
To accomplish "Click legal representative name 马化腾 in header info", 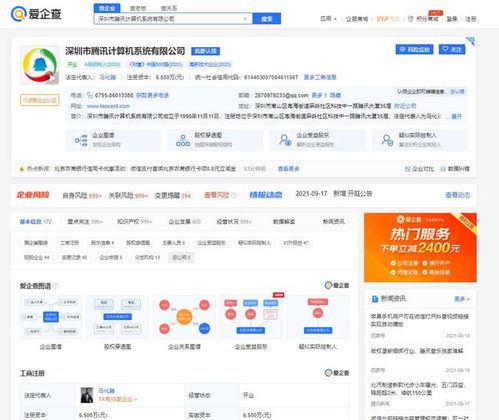I will pyautogui.click(x=108, y=77).
